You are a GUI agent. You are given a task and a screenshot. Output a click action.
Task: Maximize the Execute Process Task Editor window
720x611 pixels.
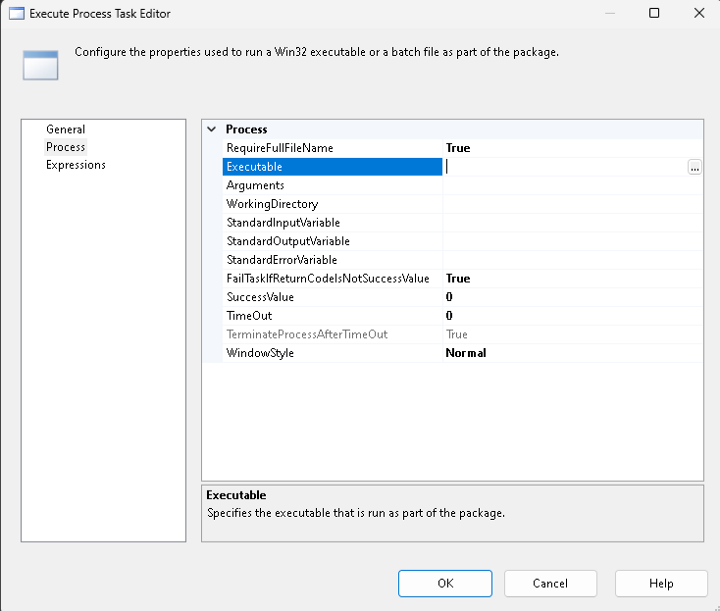tap(654, 14)
